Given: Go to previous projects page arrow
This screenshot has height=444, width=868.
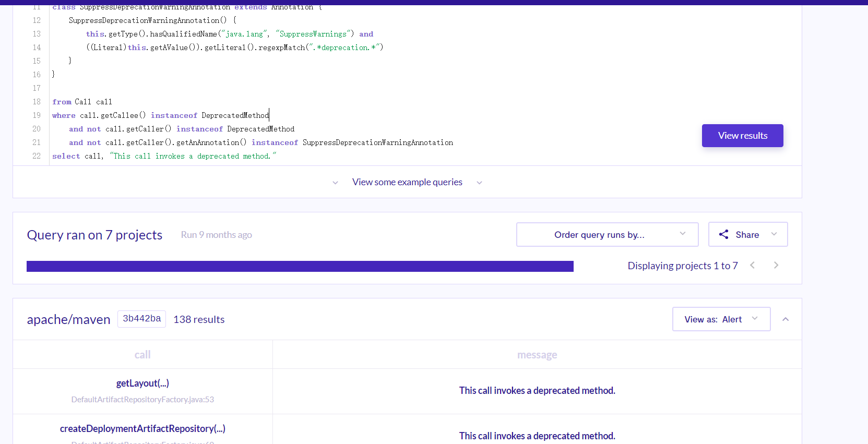Looking at the screenshot, I should [x=752, y=265].
